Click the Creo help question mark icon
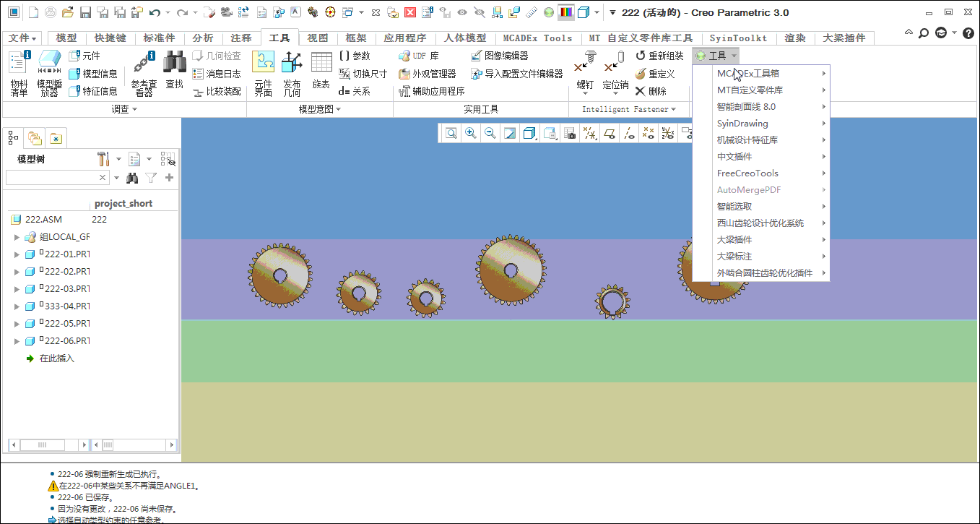The height and width of the screenshot is (524, 980). point(968,33)
